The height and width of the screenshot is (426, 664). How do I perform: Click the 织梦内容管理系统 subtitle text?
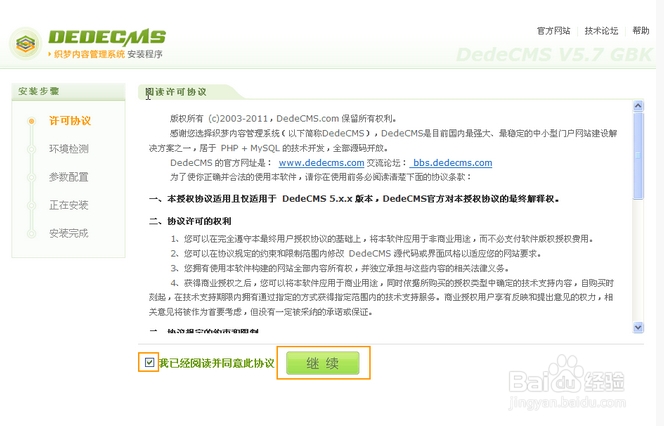tap(89, 54)
